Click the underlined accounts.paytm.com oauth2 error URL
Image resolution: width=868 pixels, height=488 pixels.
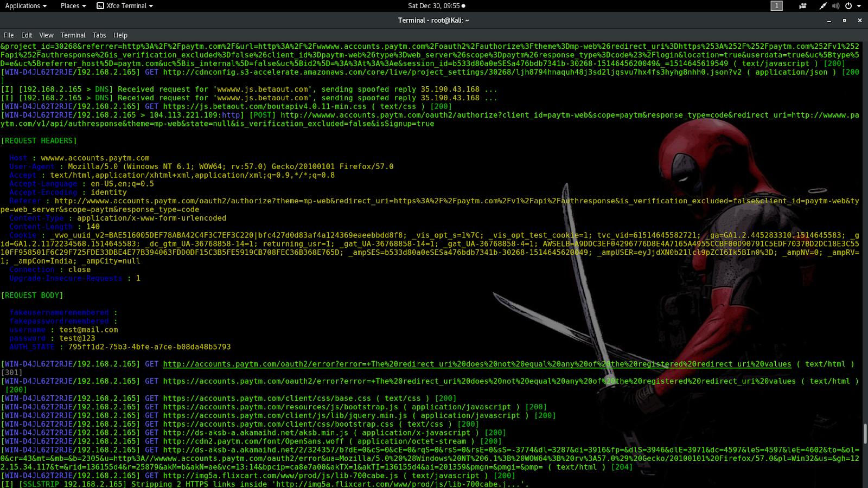pos(477,364)
